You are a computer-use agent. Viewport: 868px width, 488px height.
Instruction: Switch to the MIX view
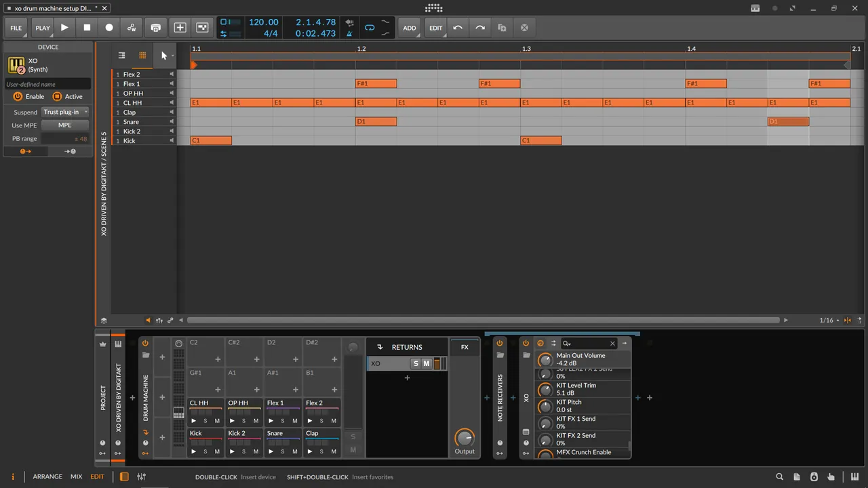click(x=77, y=477)
